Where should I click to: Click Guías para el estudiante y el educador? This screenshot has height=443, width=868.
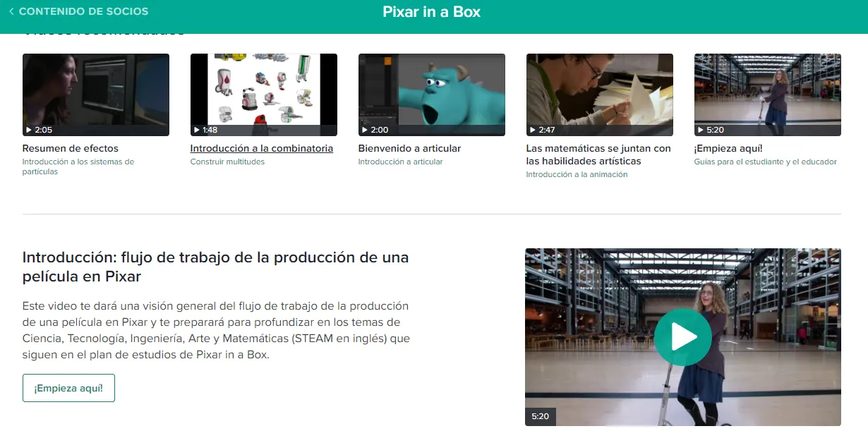click(766, 162)
